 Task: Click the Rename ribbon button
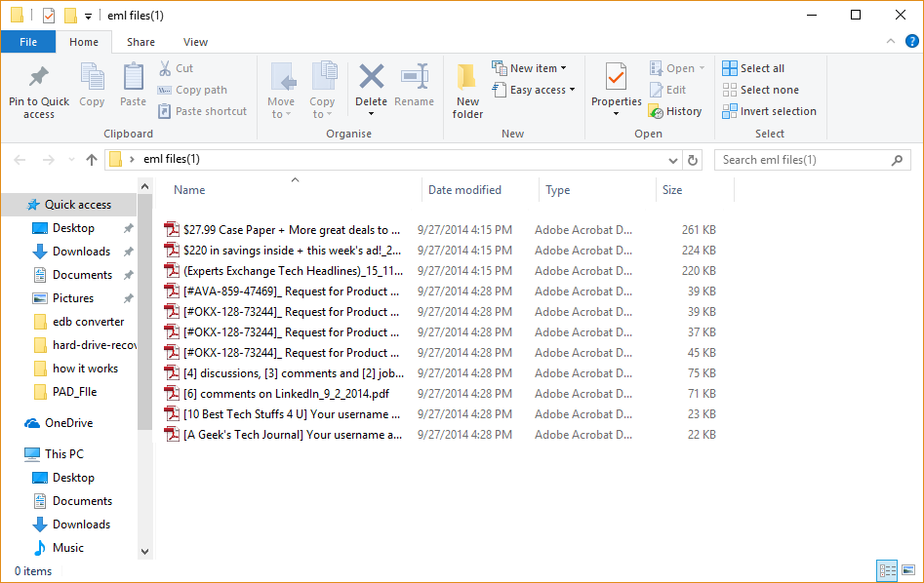tap(415, 86)
